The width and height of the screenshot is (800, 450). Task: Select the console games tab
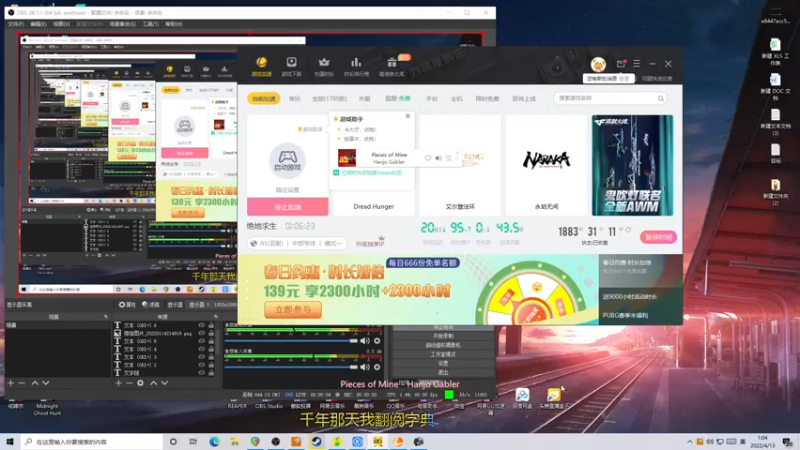(457, 98)
